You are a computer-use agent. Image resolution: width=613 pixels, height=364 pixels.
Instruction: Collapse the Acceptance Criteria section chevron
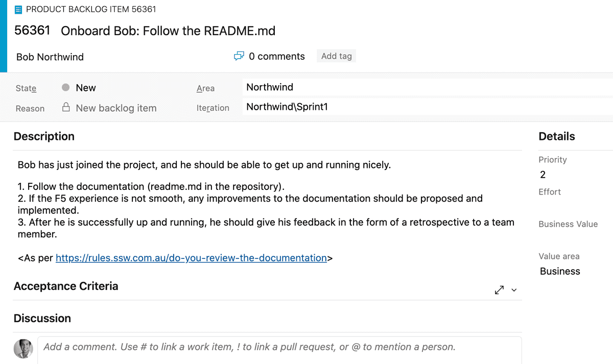click(514, 290)
